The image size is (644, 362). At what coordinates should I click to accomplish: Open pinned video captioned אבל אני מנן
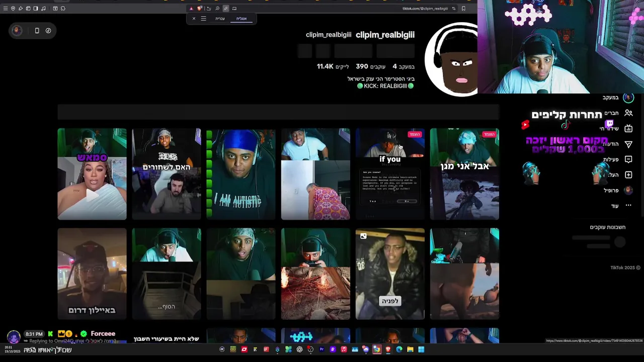(464, 174)
